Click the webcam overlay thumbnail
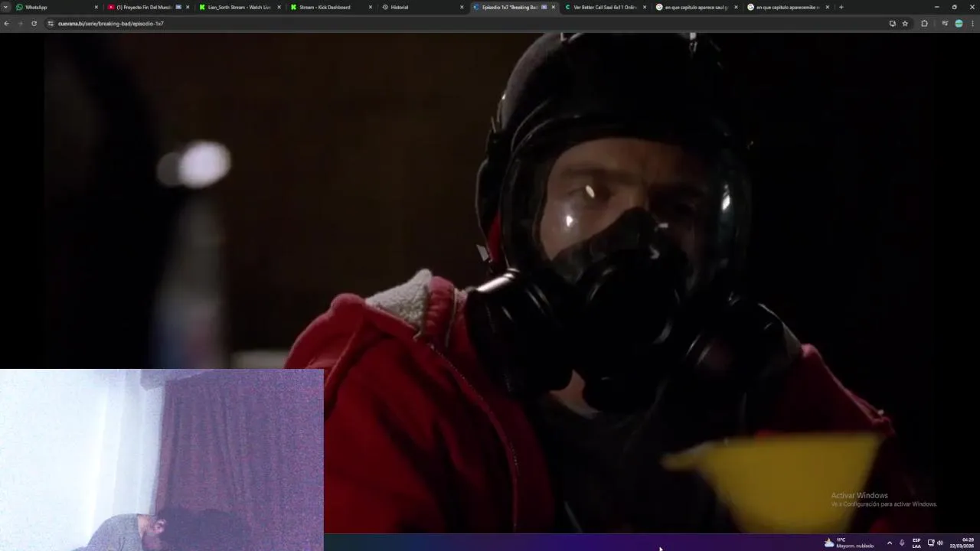This screenshot has width=980, height=551. point(162,460)
